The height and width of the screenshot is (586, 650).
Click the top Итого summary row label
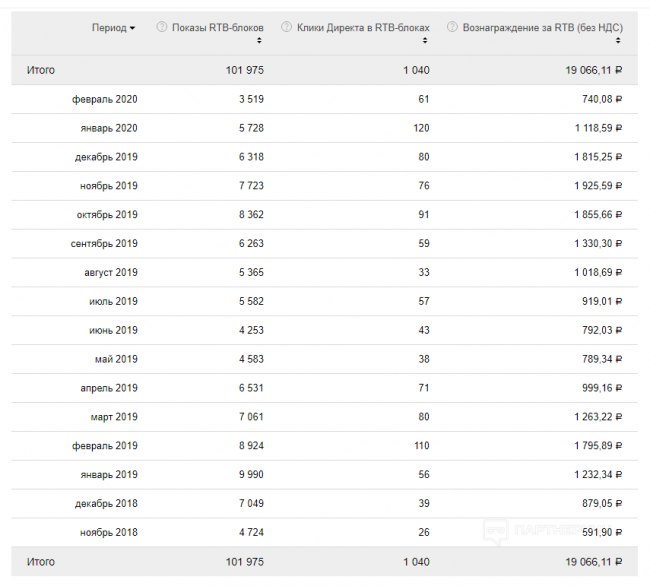click(41, 70)
